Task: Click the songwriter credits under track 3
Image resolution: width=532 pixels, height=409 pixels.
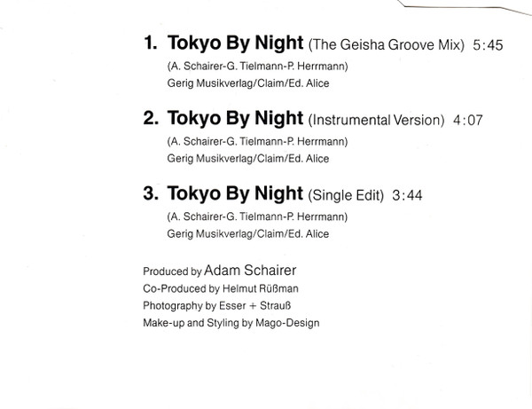Action: click(x=256, y=217)
